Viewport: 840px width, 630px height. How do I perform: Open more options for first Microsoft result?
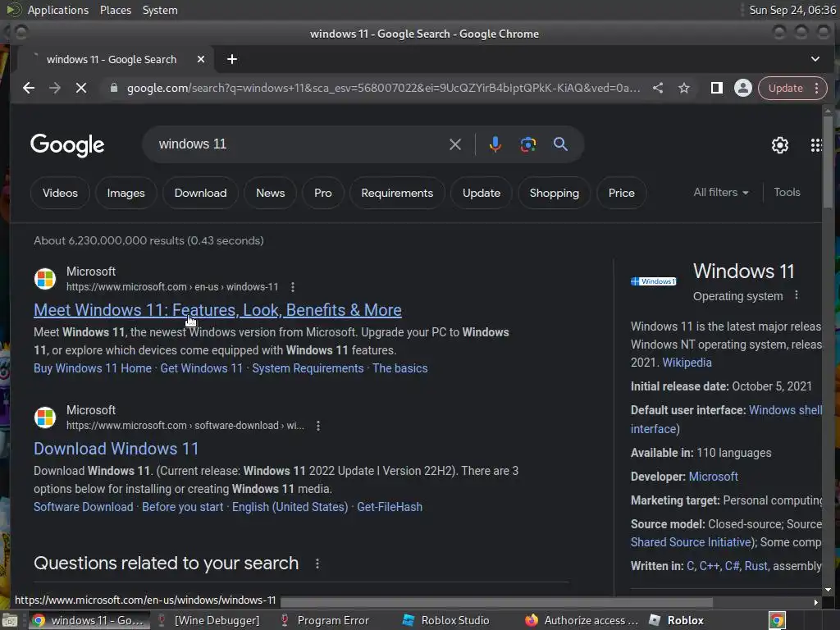point(293,287)
